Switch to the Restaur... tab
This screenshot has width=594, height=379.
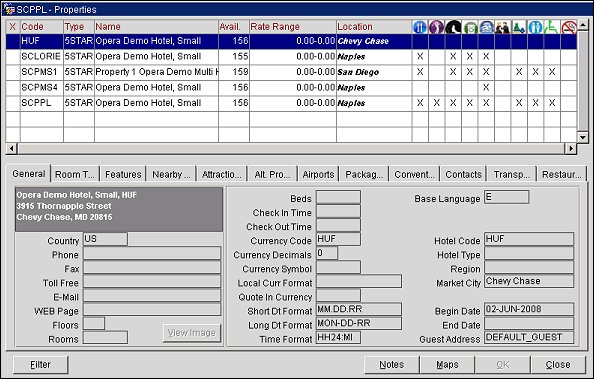pos(561,175)
